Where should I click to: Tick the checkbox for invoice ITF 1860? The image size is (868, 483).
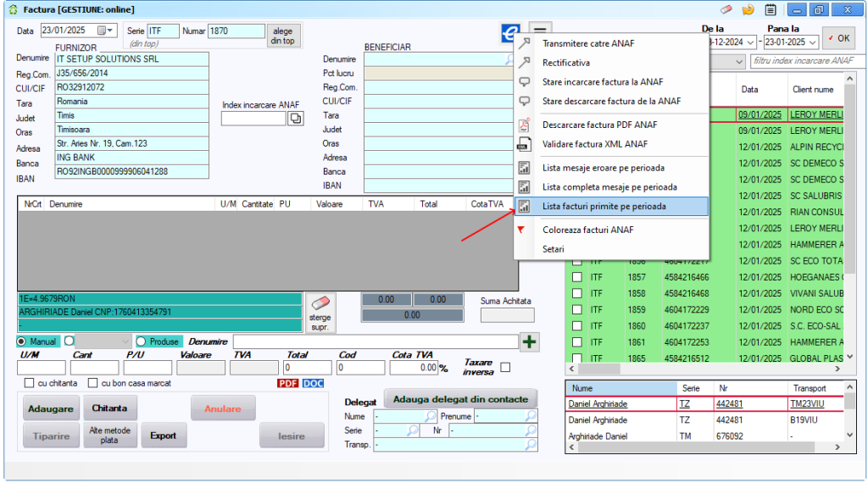(576, 326)
